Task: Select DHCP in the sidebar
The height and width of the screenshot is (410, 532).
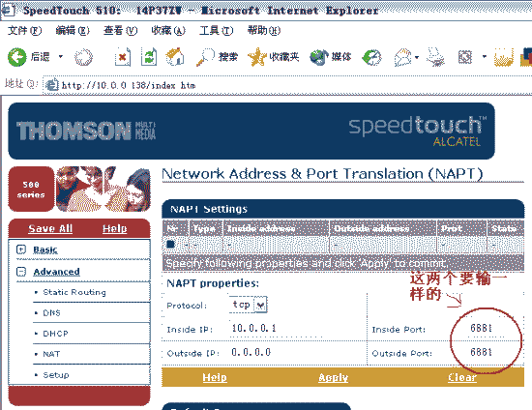Action: point(55,334)
